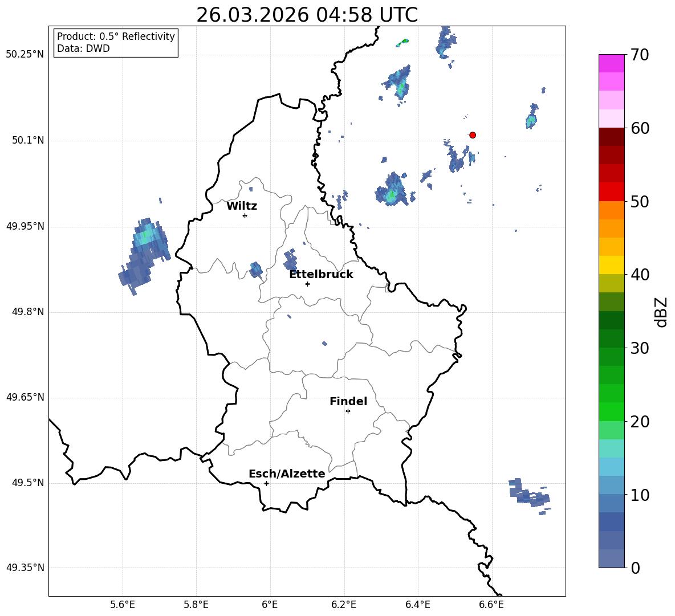This screenshot has width=675, height=616.
Task: Click the 6.6°E longitude label
Action: pos(491,605)
